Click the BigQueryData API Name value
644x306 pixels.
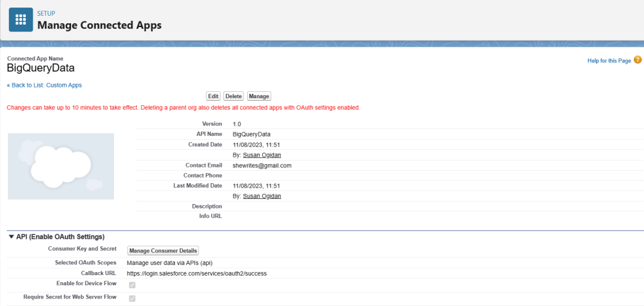click(x=252, y=134)
